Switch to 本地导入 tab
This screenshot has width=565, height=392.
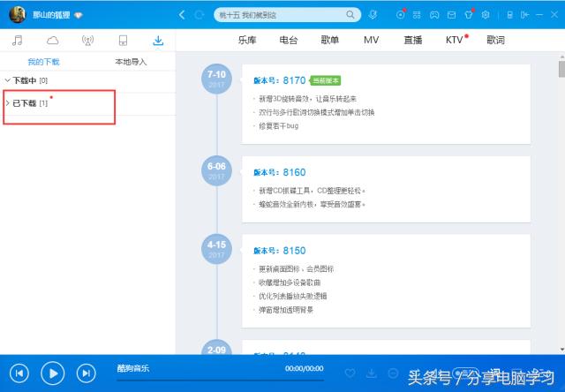[x=131, y=62]
